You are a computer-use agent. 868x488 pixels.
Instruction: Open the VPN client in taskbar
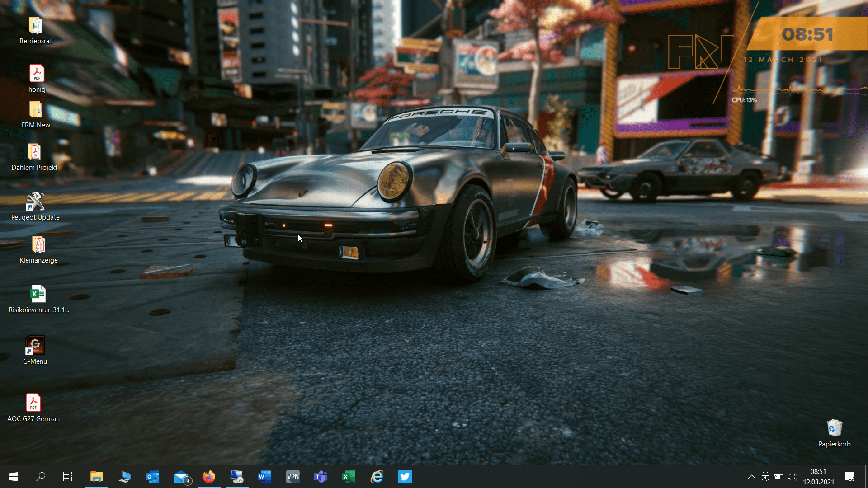(x=293, y=477)
